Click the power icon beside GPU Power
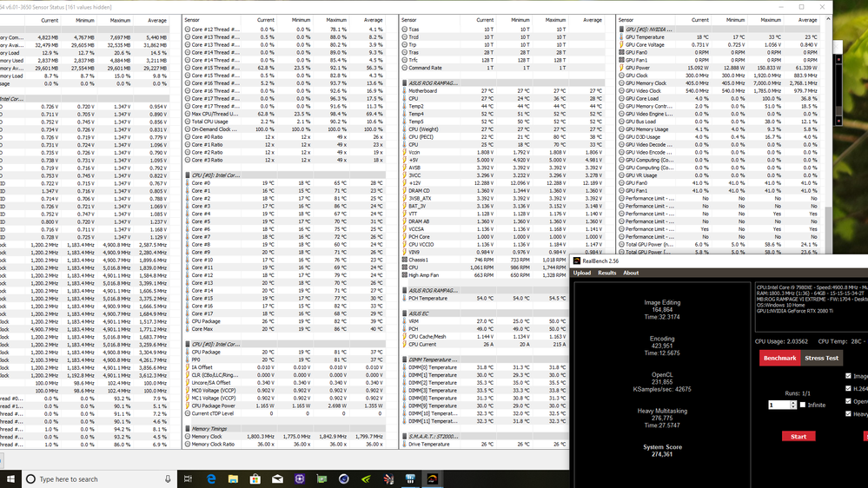Screen dimensions: 868x488 point(621,68)
